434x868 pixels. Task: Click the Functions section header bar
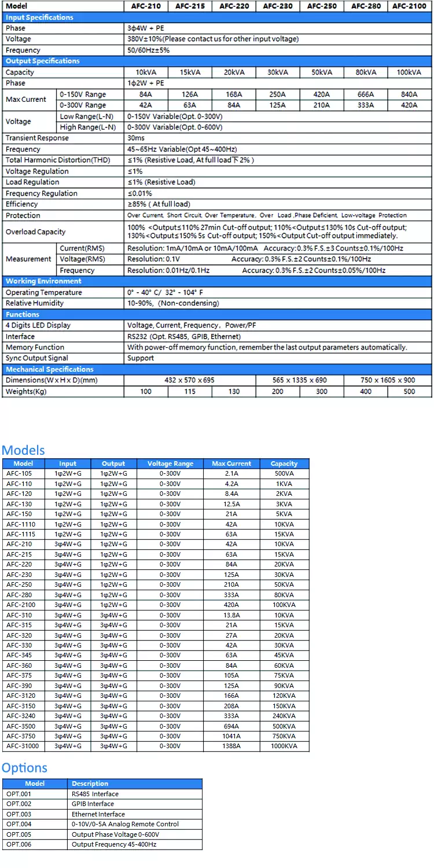23,314
